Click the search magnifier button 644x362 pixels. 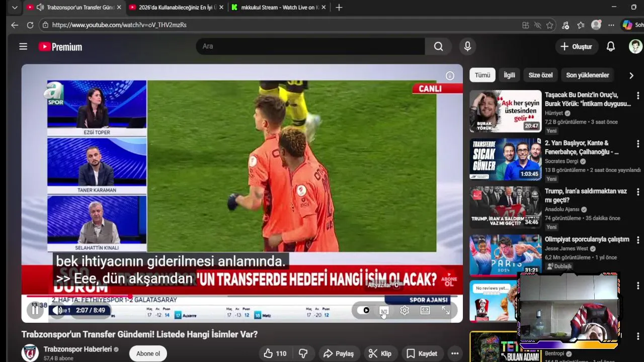(439, 46)
